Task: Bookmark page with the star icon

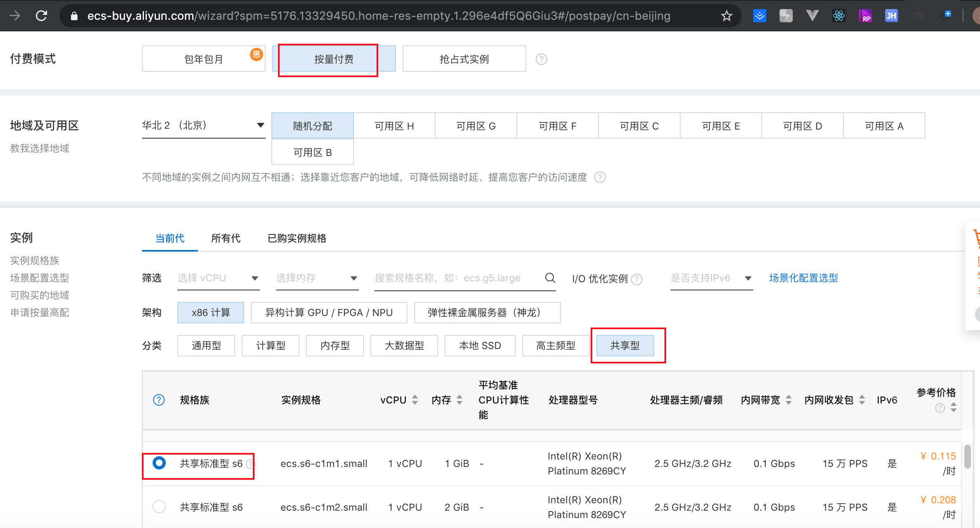Action: tap(726, 16)
